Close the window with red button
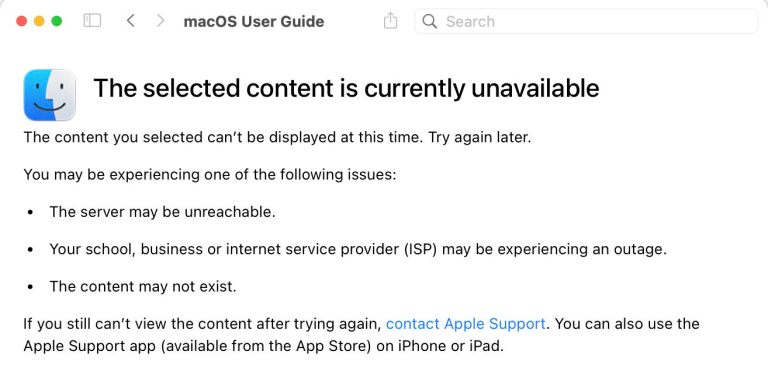 pyautogui.click(x=22, y=21)
